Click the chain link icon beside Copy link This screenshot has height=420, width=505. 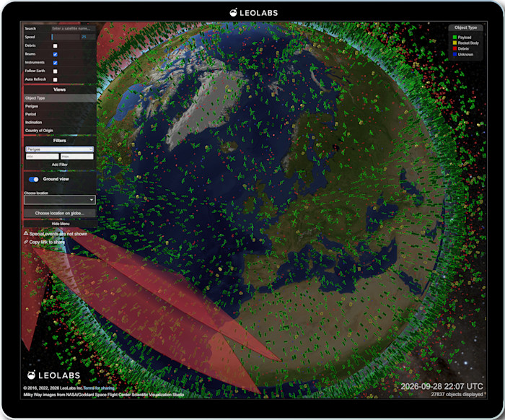click(x=26, y=242)
